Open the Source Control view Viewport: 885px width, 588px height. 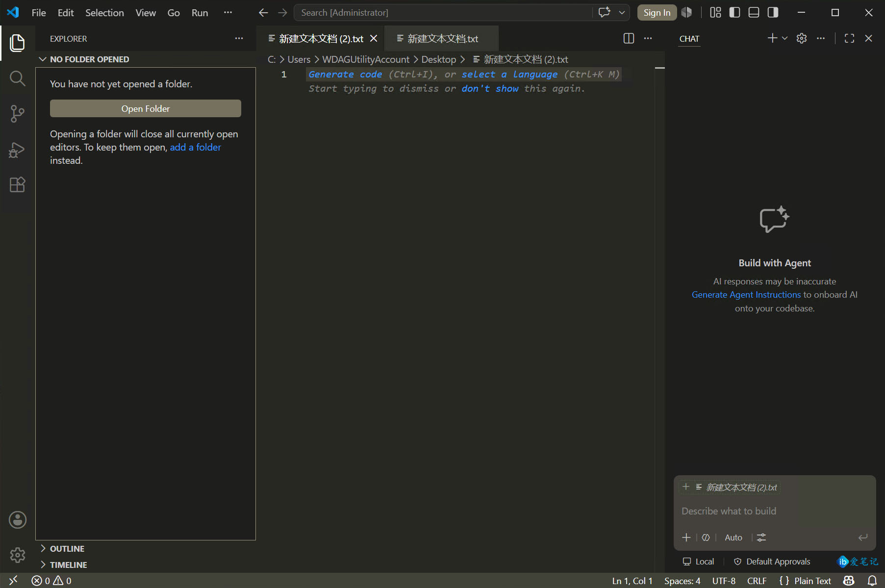tap(18, 114)
